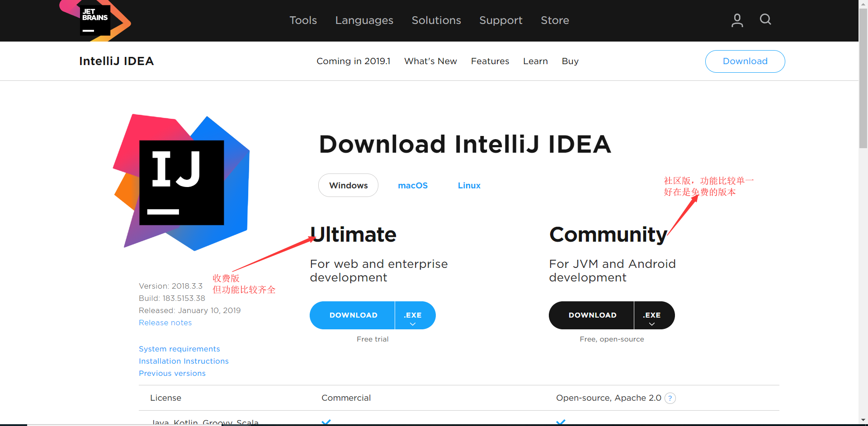Download the Ultimate edition

tap(353, 315)
